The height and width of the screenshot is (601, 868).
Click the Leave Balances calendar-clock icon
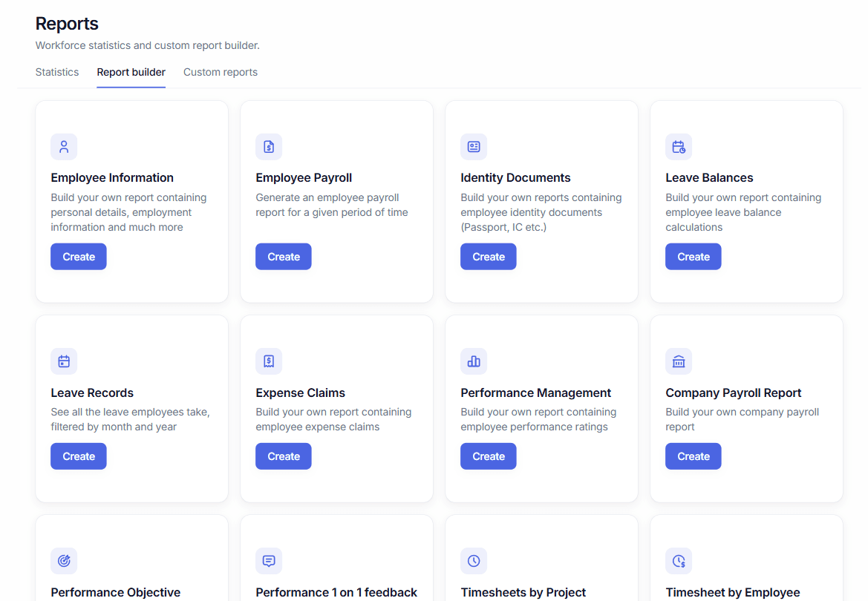pos(678,147)
